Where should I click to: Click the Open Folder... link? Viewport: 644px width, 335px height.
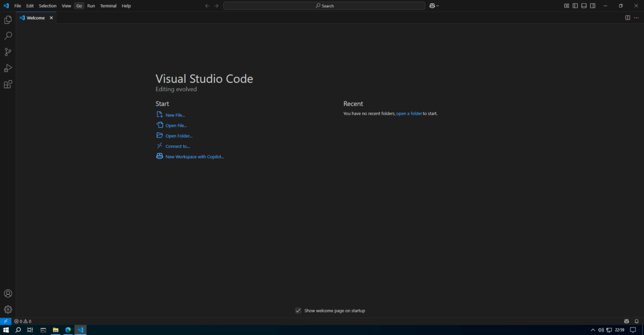pos(179,136)
